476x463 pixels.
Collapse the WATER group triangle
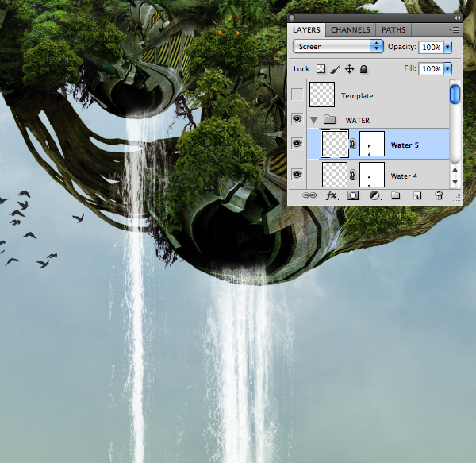point(313,120)
